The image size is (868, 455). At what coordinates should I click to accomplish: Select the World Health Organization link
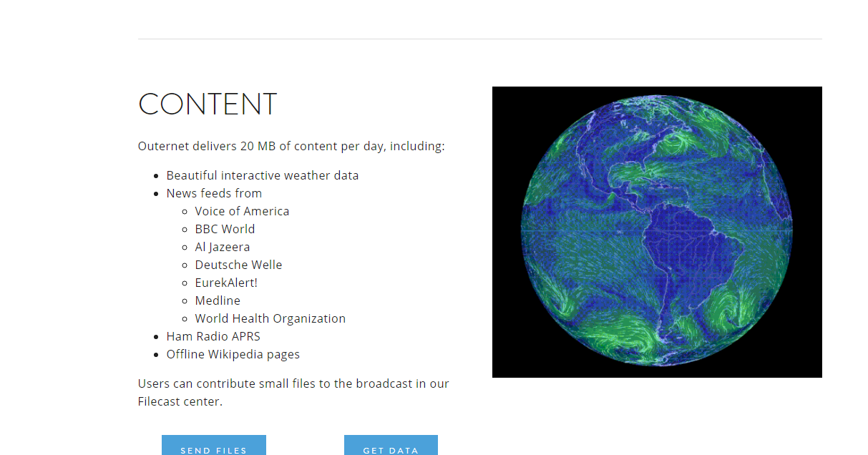[270, 318]
